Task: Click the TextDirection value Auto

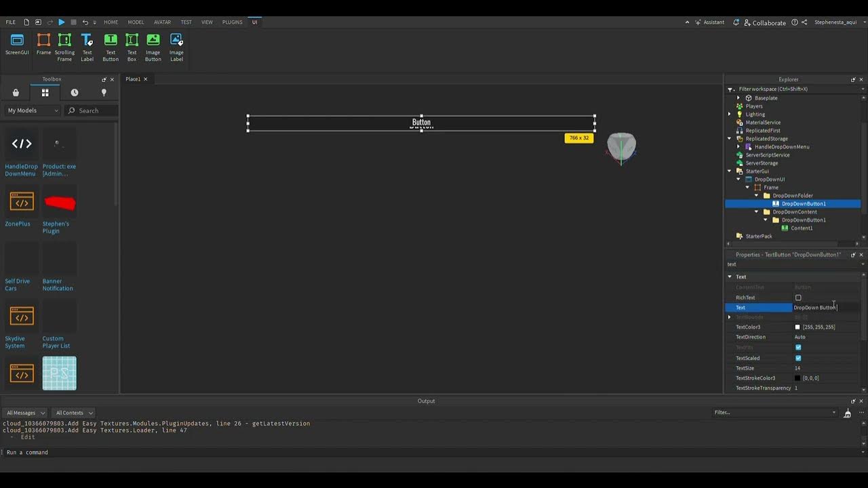Action: 800,337
